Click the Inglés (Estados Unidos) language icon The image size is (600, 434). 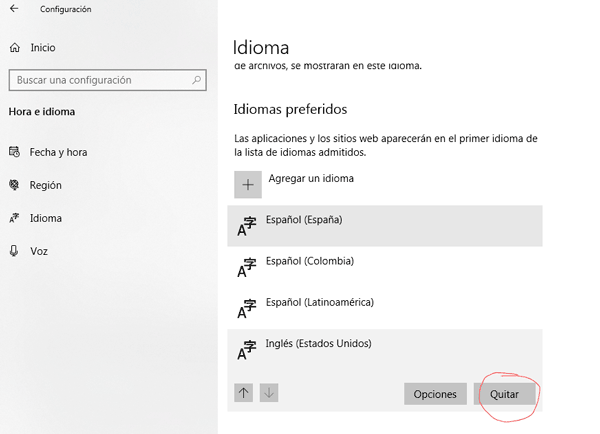coord(247,349)
